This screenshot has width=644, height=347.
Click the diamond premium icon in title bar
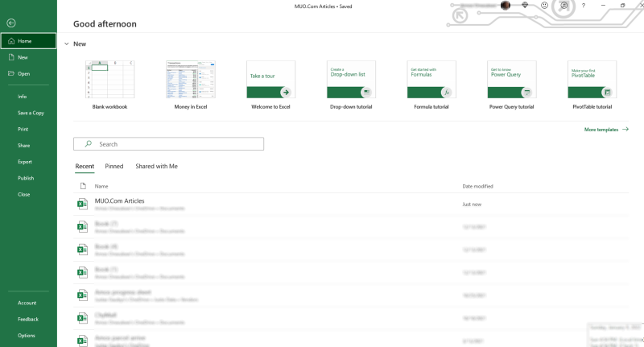click(525, 6)
